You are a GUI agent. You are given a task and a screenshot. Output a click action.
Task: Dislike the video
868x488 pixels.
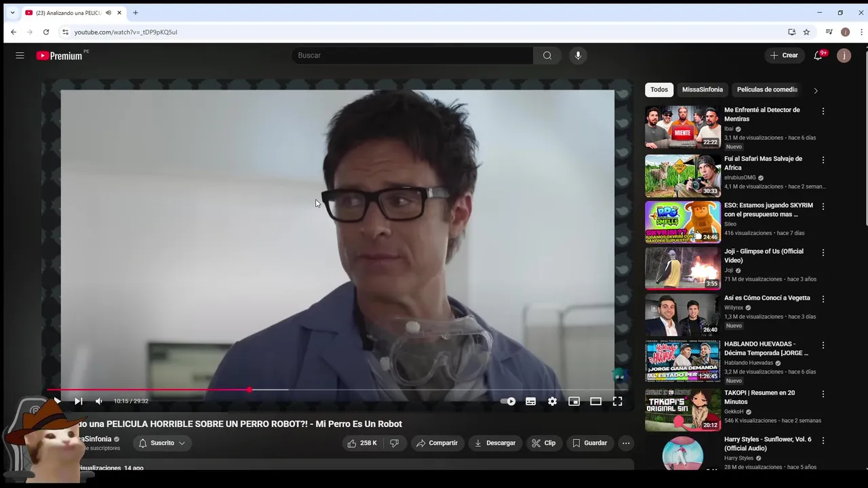pyautogui.click(x=394, y=443)
